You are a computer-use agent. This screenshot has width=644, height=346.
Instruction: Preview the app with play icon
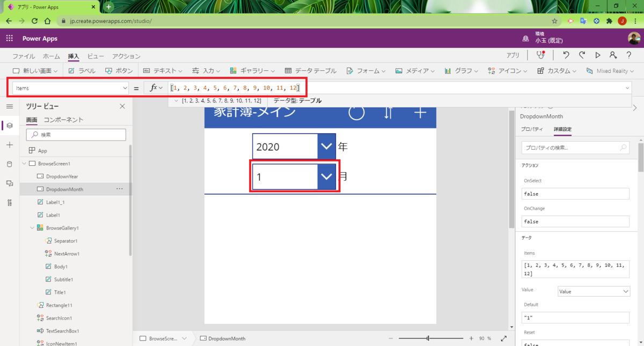(597, 55)
